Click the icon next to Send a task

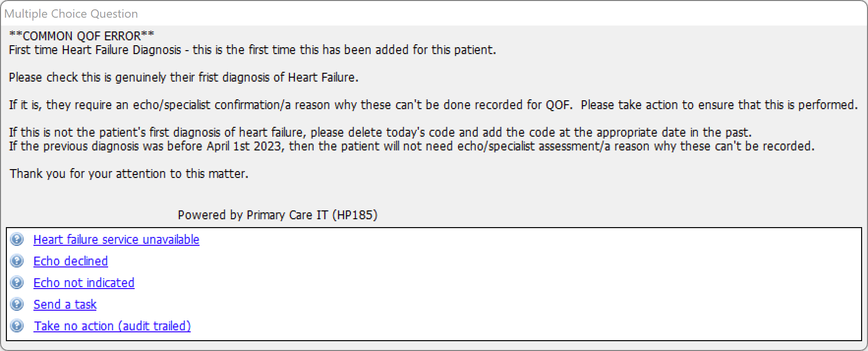17,304
